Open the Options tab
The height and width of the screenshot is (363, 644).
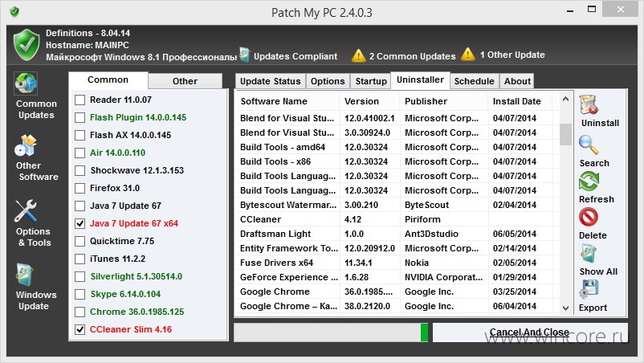coord(328,81)
